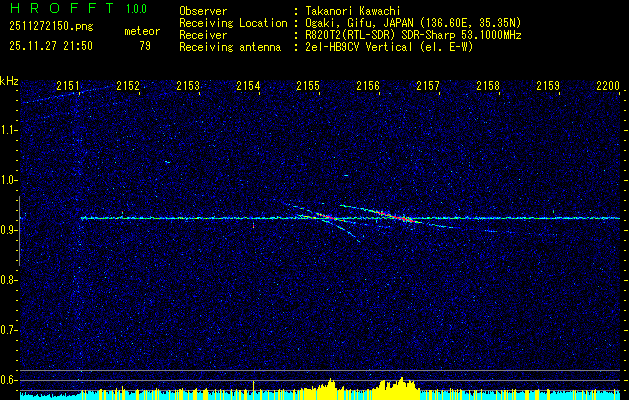Click the 2152 time marker

[128, 85]
